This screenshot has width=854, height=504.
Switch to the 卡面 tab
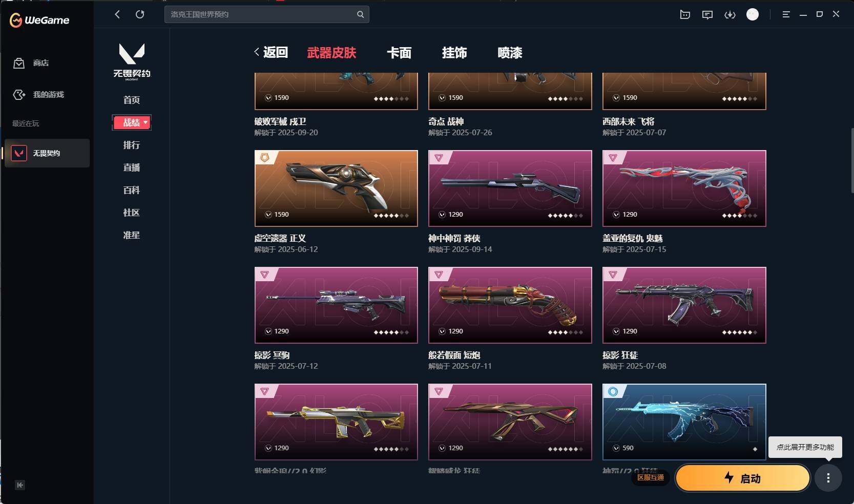399,53
